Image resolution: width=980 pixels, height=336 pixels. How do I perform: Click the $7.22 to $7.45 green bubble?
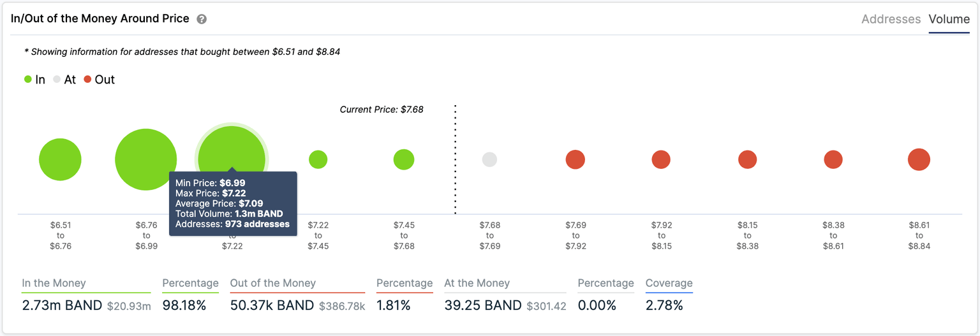click(x=318, y=159)
